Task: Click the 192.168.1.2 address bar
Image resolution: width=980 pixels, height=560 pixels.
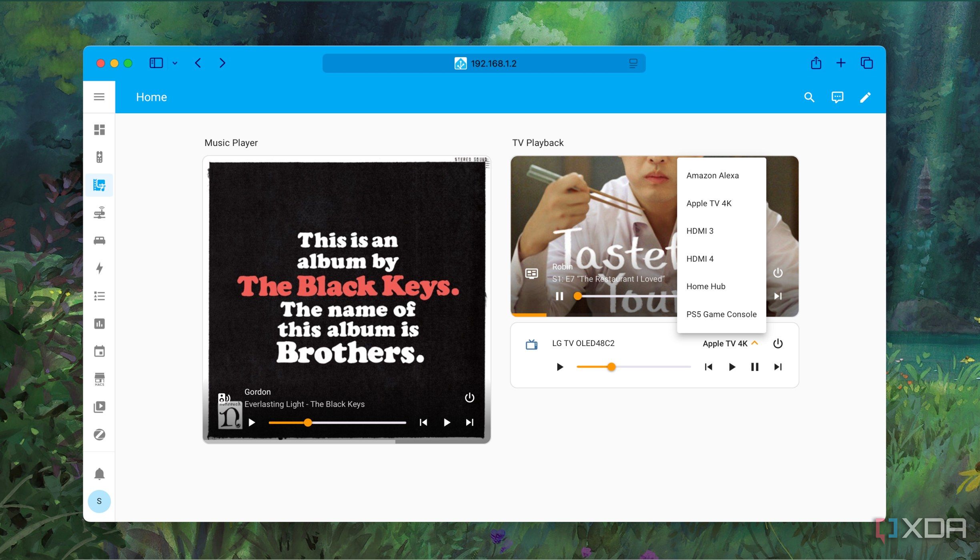Action: coord(484,63)
